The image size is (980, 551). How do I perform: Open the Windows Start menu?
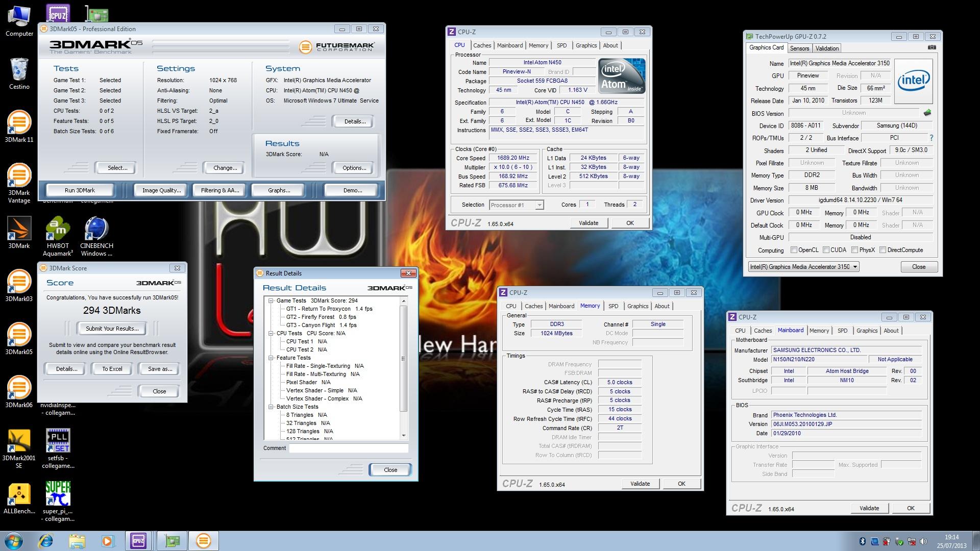(14, 540)
